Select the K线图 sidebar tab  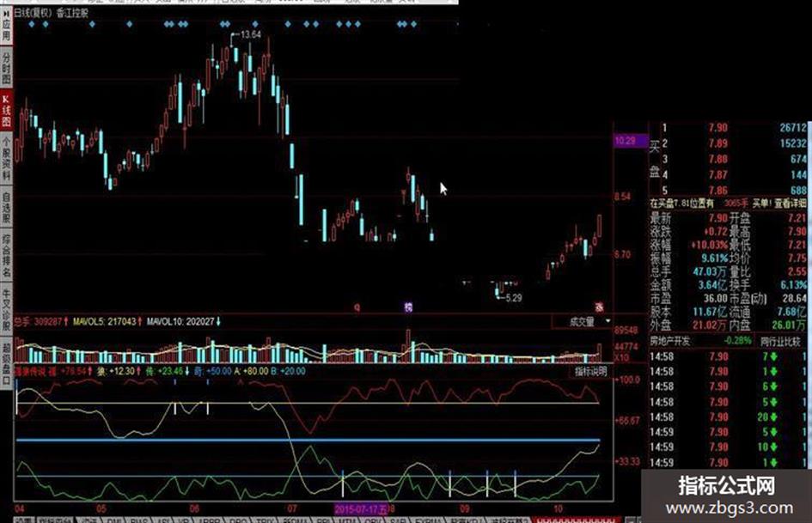pos(6,110)
